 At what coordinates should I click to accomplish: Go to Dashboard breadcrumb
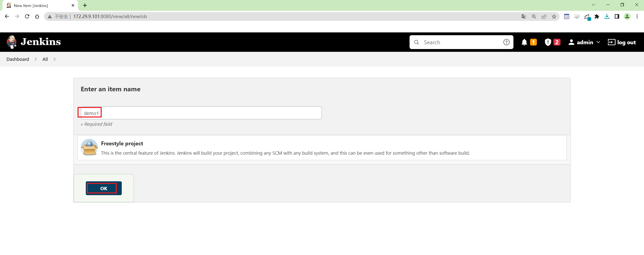[x=18, y=59]
